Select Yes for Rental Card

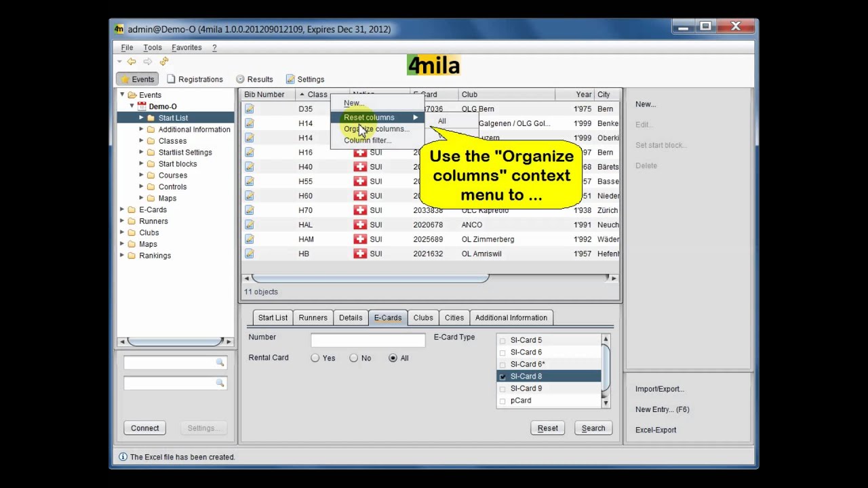point(315,358)
